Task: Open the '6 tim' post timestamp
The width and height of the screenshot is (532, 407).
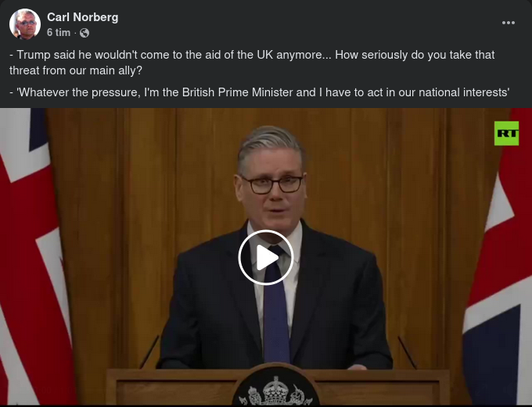Action: pyautogui.click(x=59, y=33)
